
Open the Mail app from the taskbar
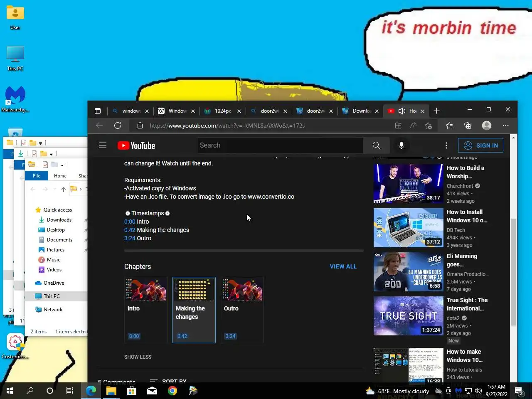(x=152, y=391)
